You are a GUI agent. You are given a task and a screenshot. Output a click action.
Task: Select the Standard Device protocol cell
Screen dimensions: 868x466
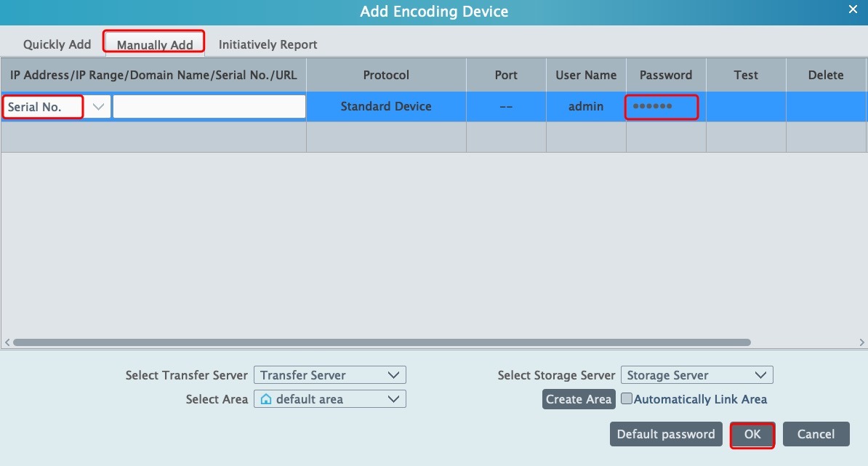point(386,107)
